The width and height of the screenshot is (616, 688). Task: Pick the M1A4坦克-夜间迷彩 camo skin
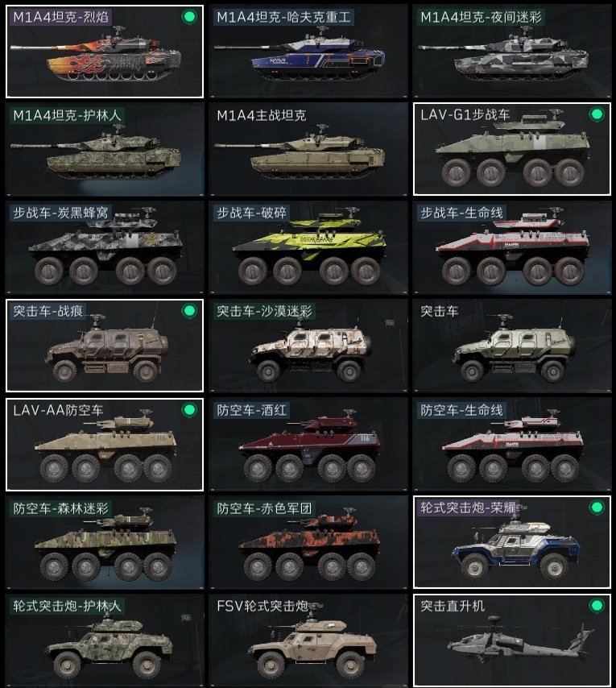coord(512,52)
